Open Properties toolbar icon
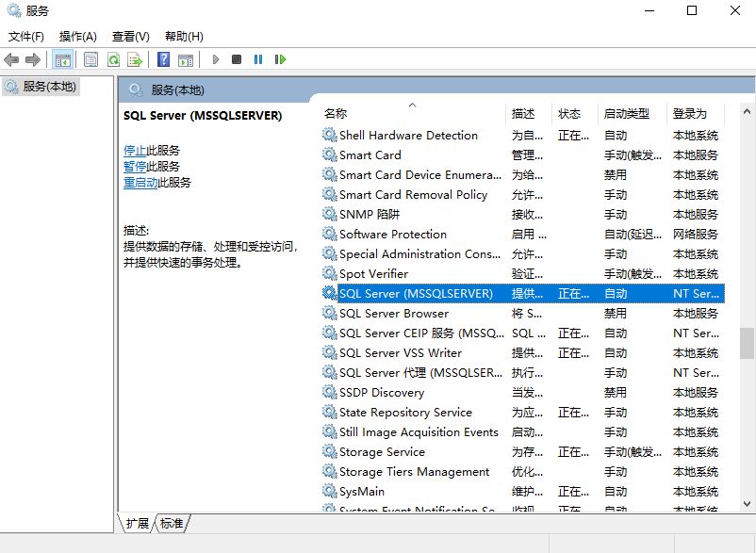Image resolution: width=756 pixels, height=553 pixels. tap(90, 59)
